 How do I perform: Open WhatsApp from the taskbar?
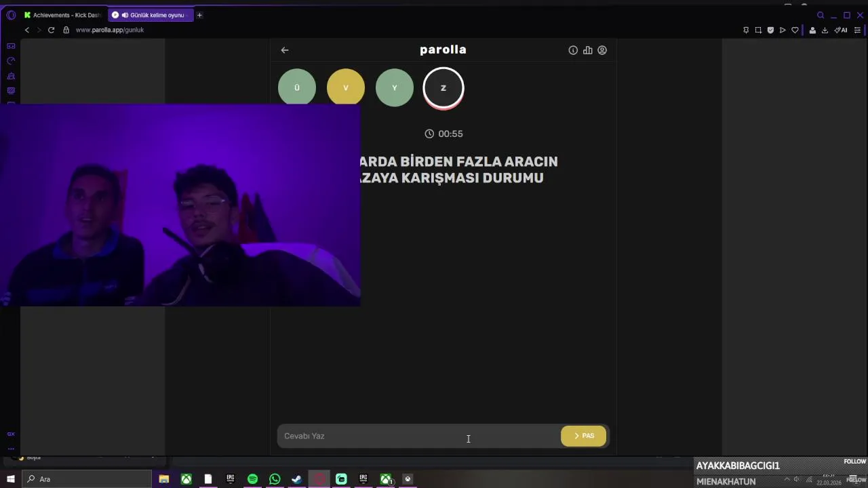click(x=275, y=479)
